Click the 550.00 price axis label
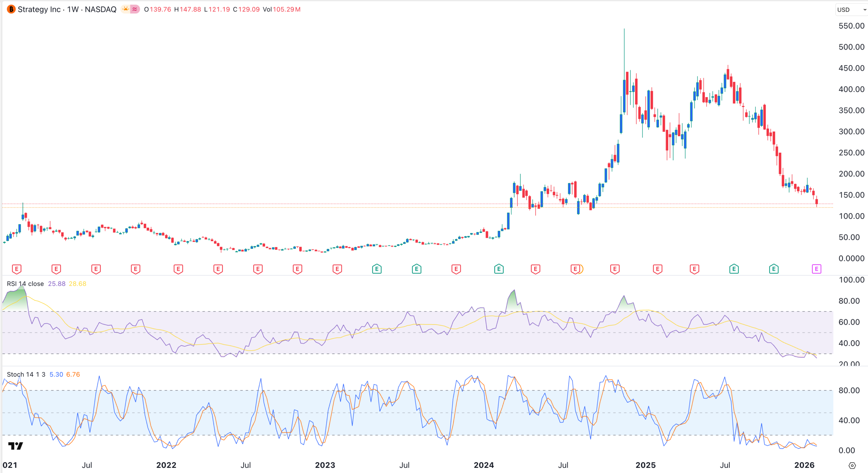 click(x=851, y=26)
